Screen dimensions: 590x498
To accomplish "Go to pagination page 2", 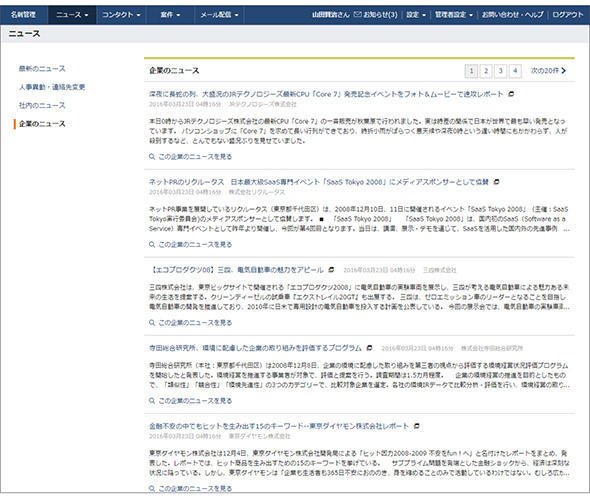I will point(486,71).
